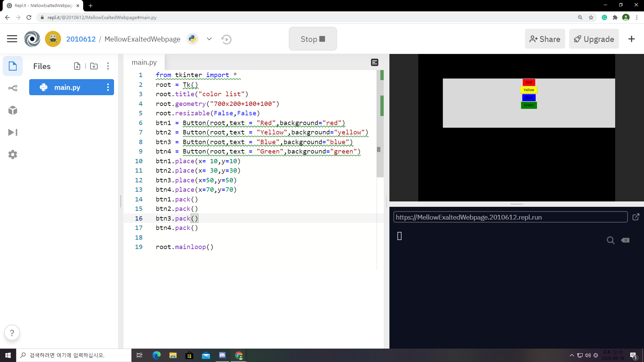Viewport: 644px width, 362px height.
Task: Click the run history icon
Action: pyautogui.click(x=226, y=39)
